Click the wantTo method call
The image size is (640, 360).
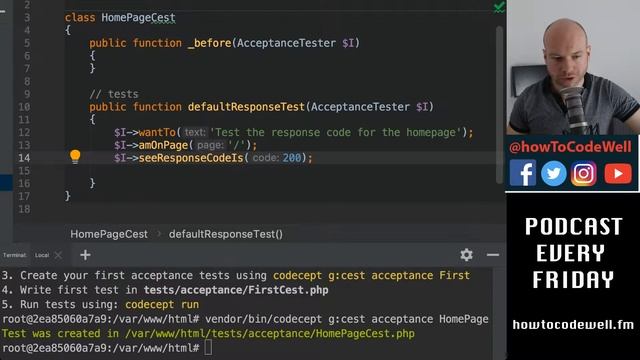pos(157,132)
